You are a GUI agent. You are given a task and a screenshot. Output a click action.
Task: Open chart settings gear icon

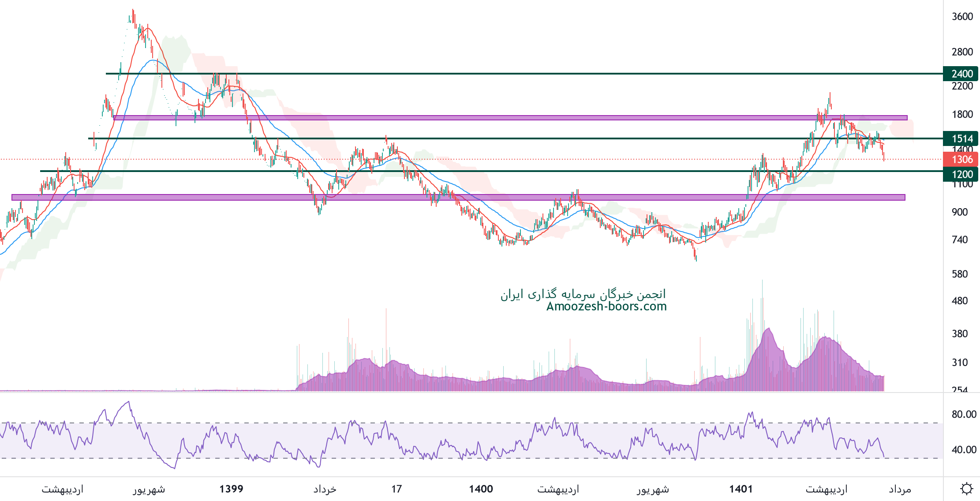pos(966,489)
